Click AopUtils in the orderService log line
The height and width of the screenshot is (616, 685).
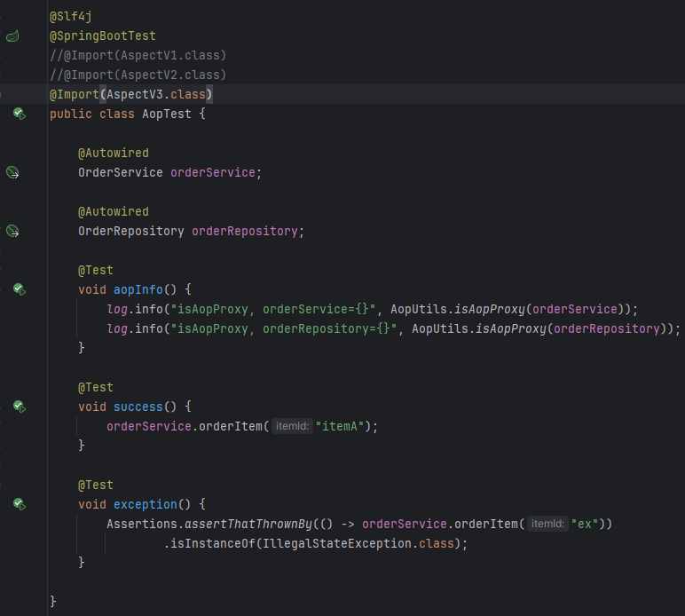tap(419, 309)
